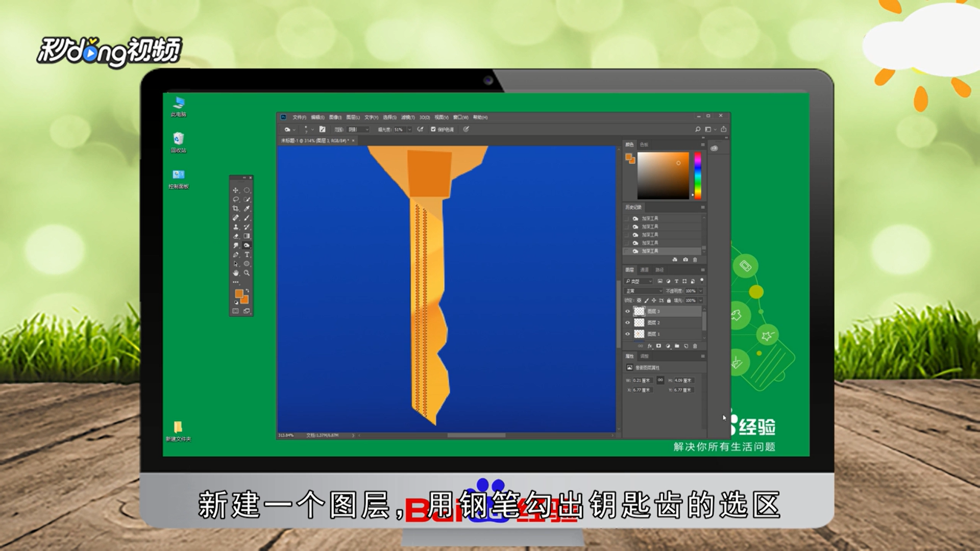Select the Hand tool
Viewport: 980px width, 551px height.
(x=235, y=273)
